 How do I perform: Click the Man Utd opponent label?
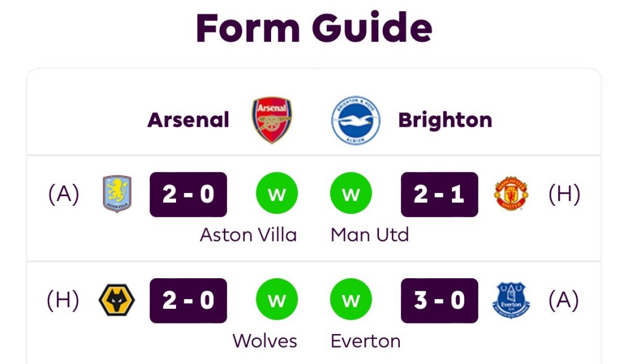tap(370, 235)
